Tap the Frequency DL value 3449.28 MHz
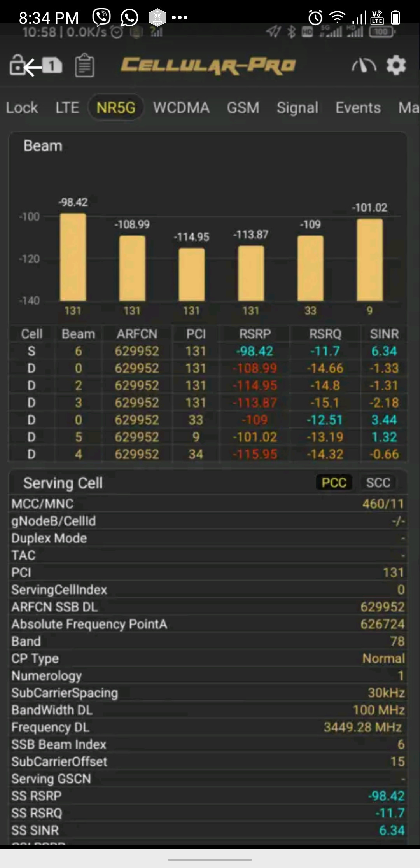The image size is (420, 868). (363, 727)
